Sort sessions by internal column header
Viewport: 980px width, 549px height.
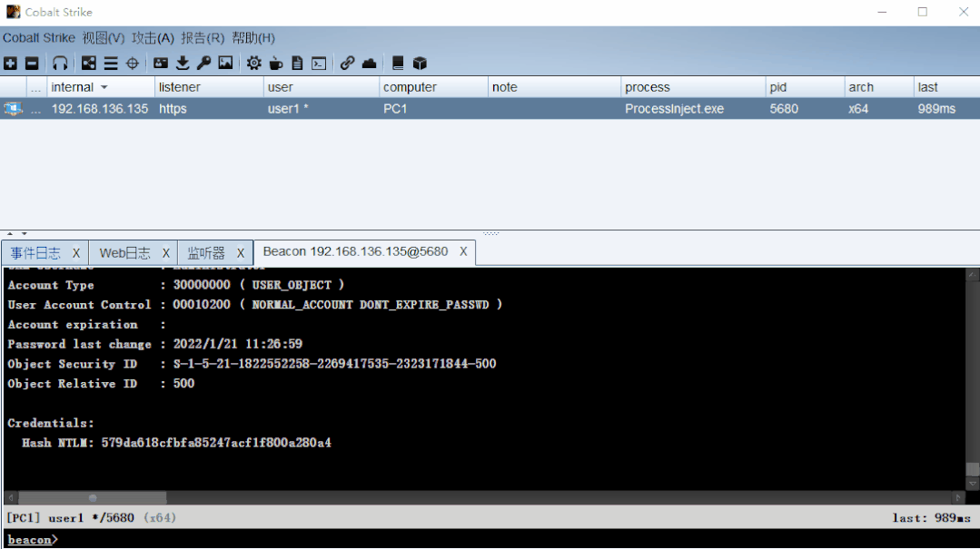(x=100, y=87)
